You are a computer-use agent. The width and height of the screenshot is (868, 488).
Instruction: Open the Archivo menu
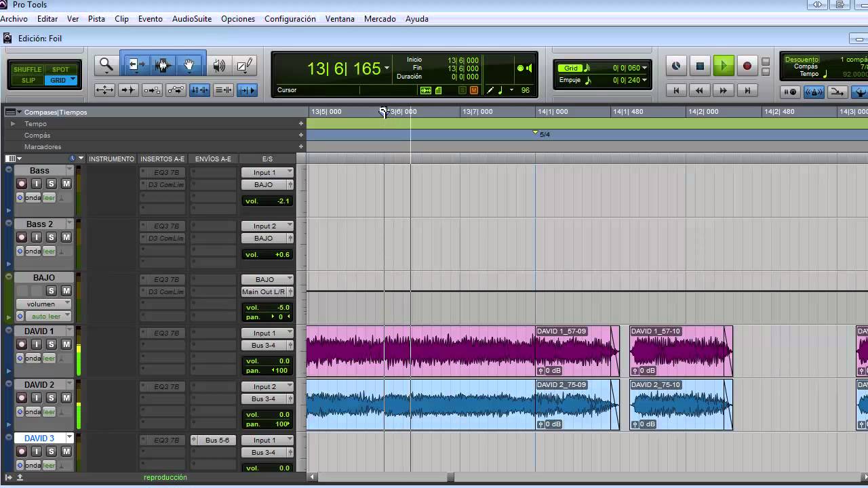click(x=14, y=19)
